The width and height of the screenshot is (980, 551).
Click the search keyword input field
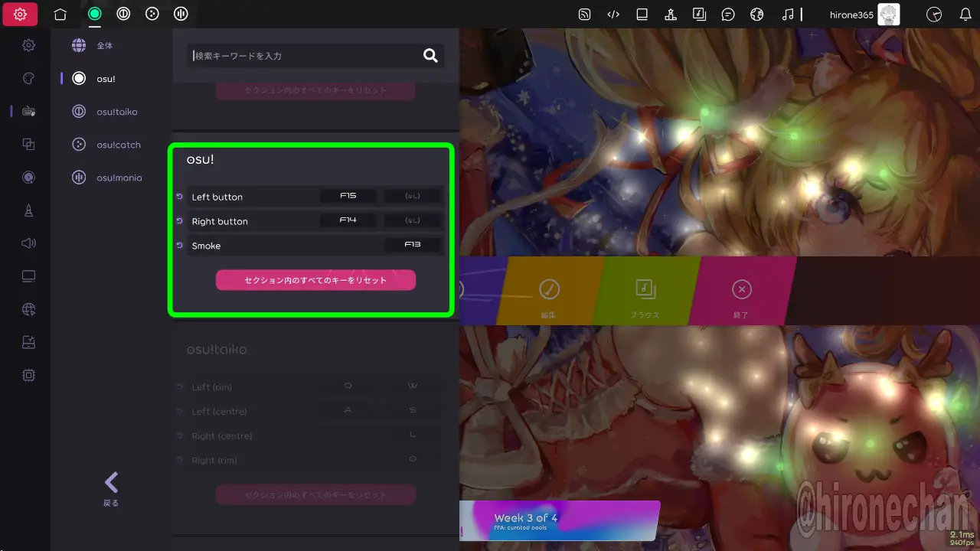point(306,56)
